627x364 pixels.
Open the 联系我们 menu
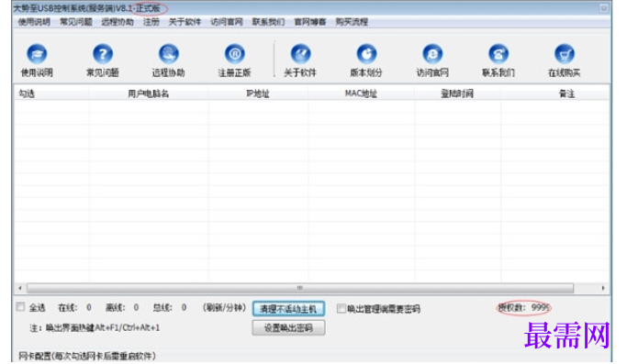point(268,22)
